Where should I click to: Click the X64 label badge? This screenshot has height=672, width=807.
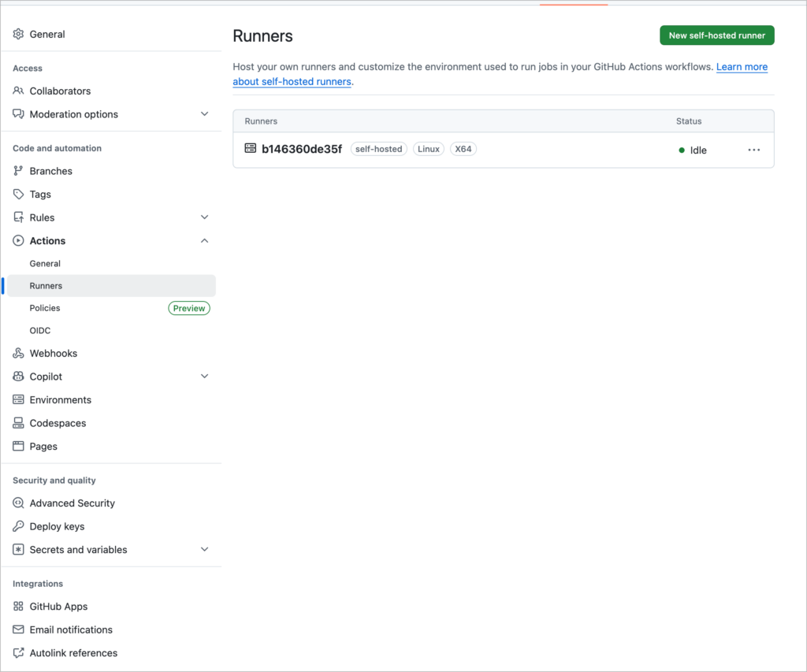click(x=463, y=149)
